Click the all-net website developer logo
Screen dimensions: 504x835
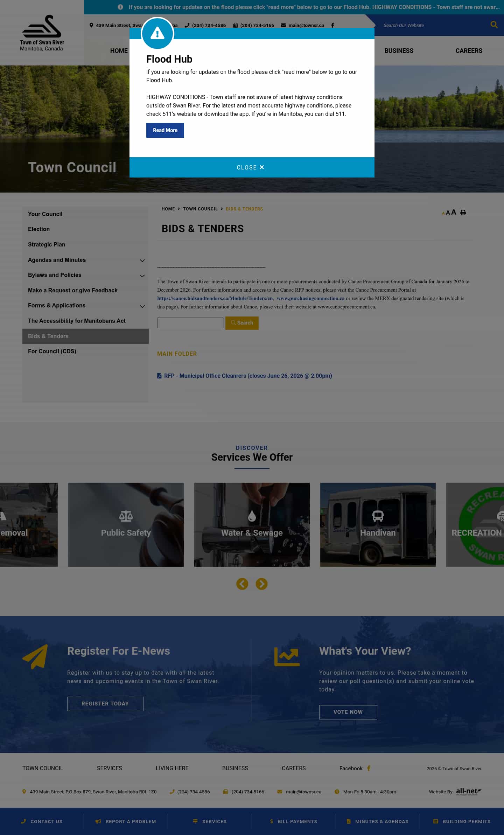(469, 791)
